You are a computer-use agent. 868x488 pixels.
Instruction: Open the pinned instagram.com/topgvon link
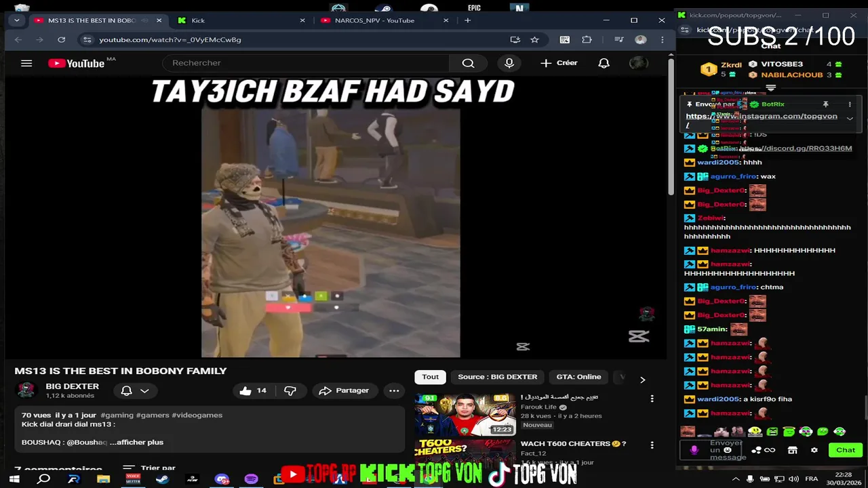762,117
